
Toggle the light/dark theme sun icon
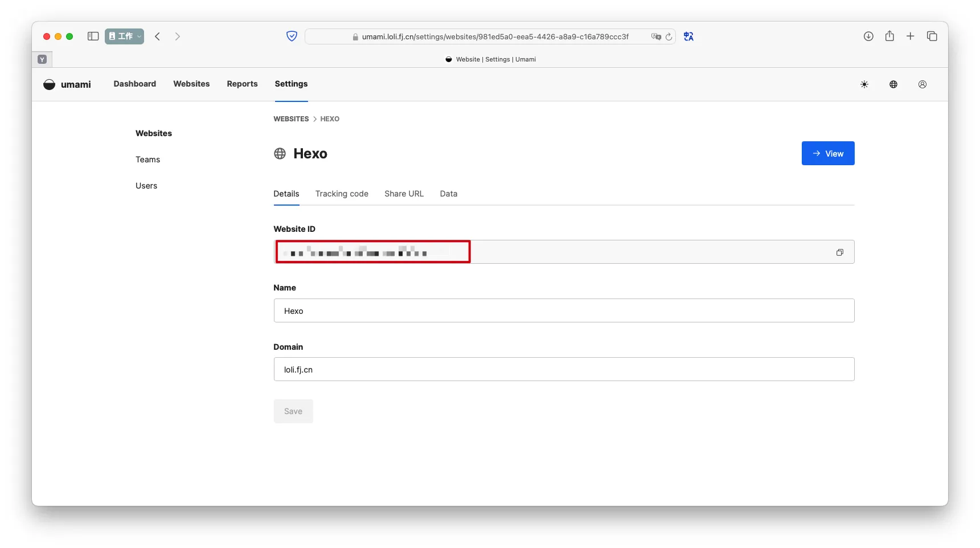(x=864, y=84)
